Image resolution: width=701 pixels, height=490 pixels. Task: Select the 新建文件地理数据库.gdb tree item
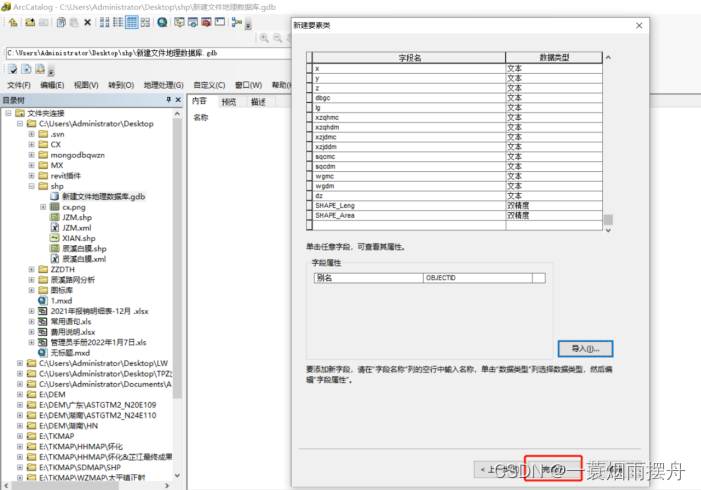(x=103, y=196)
